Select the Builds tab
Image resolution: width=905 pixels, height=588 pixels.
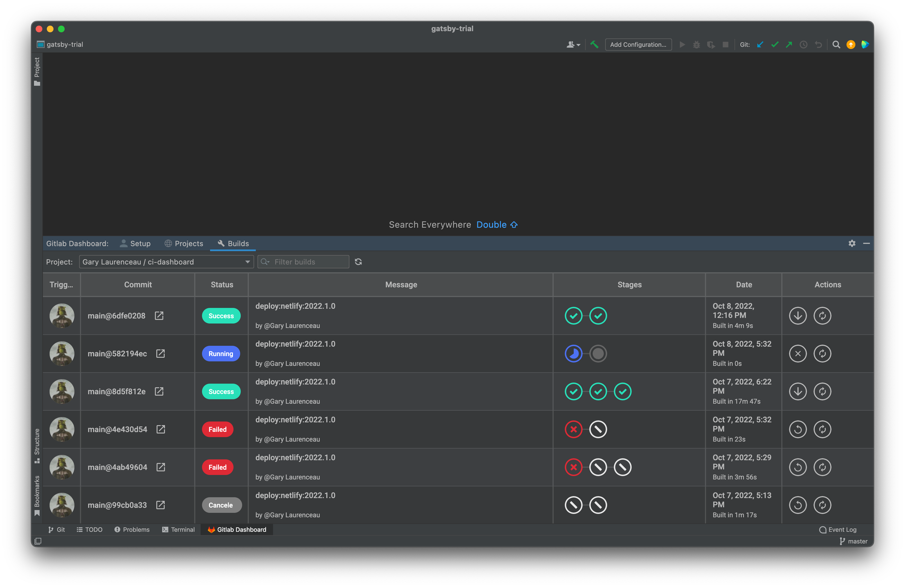pos(233,244)
